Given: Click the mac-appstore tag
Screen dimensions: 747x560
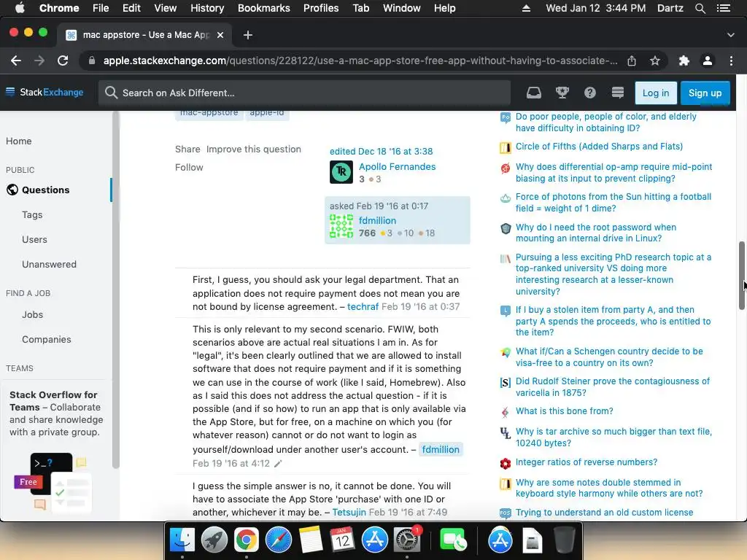Looking at the screenshot, I should tap(209, 114).
